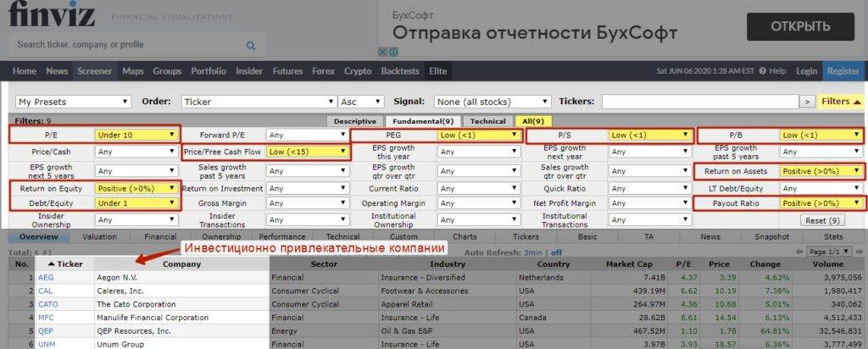
Task: Click the ОТКРЫТЬ ad button
Action: point(800,26)
